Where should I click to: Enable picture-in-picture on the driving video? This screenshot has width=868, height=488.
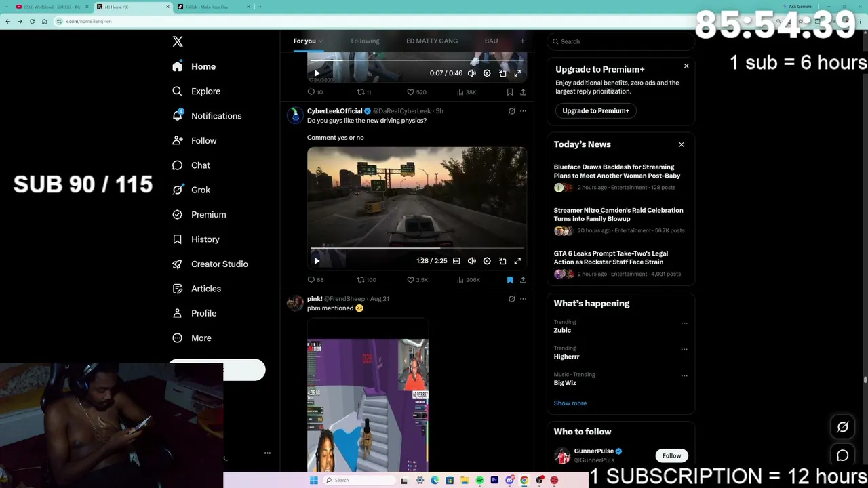coord(502,261)
